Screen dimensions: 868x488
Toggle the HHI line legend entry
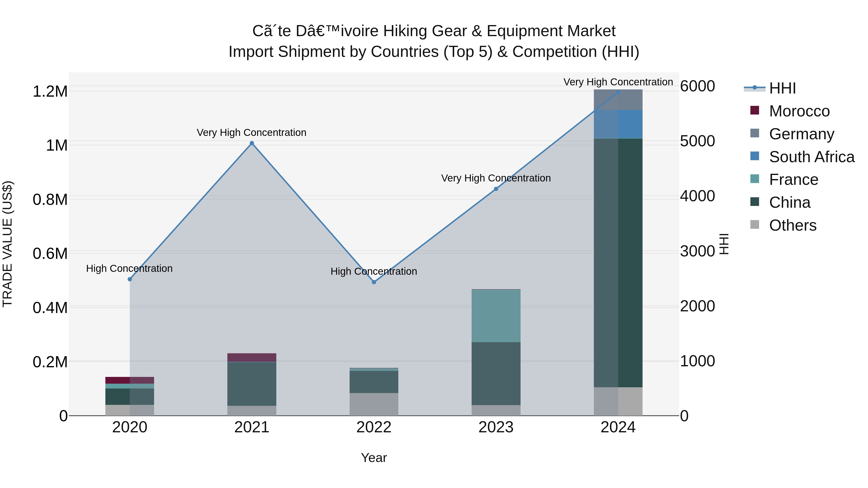(770, 88)
